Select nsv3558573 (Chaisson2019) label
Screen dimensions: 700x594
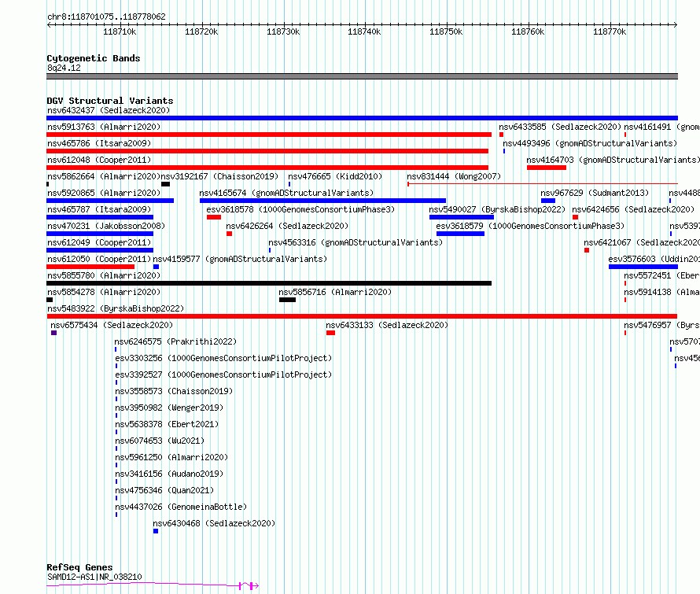click(x=174, y=391)
